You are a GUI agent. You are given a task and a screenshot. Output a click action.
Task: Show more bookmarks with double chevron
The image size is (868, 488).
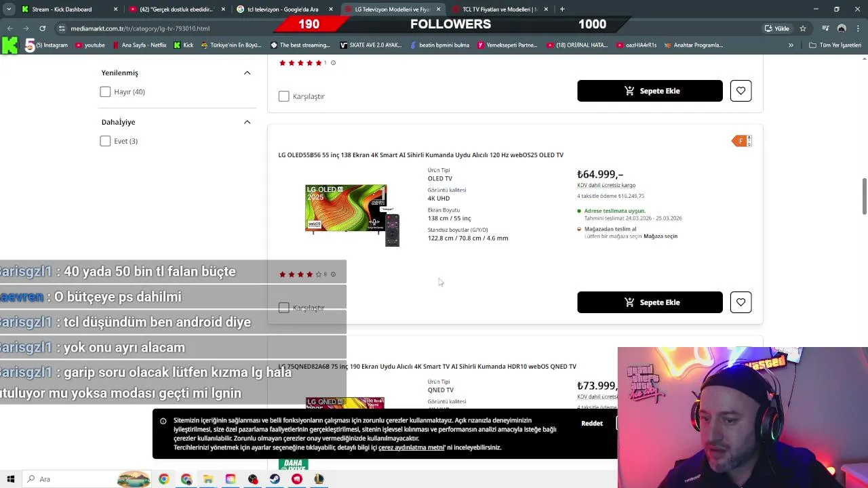(791, 45)
